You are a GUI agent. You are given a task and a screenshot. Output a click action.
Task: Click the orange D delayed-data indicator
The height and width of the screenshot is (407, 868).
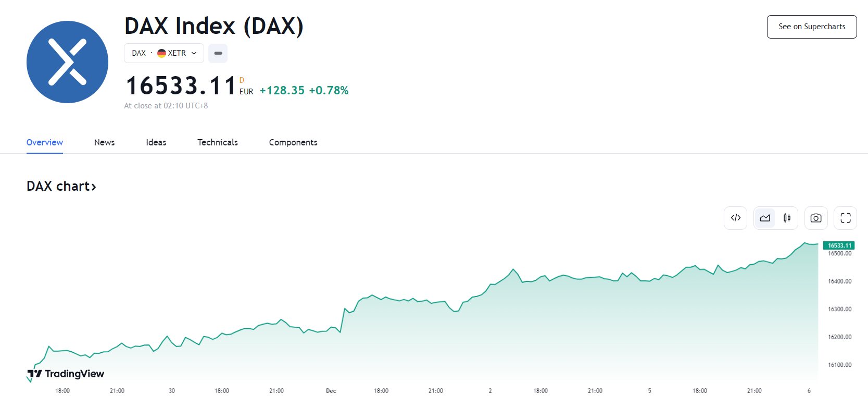click(242, 80)
